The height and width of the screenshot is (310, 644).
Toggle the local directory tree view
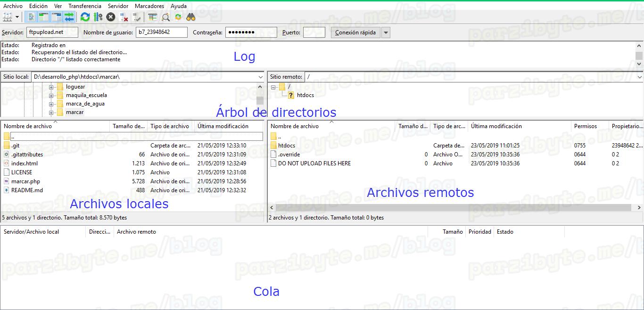point(44,17)
